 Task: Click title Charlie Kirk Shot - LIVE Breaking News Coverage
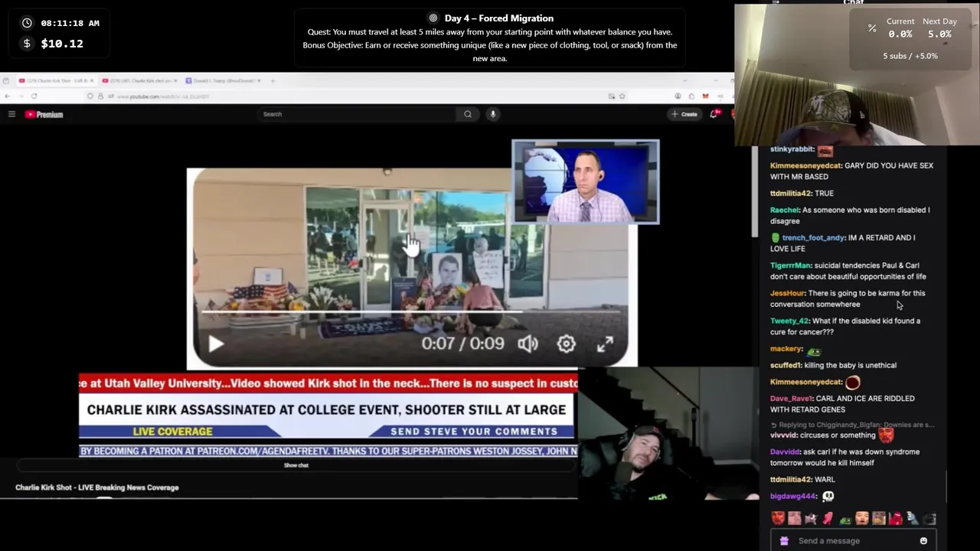point(97,487)
